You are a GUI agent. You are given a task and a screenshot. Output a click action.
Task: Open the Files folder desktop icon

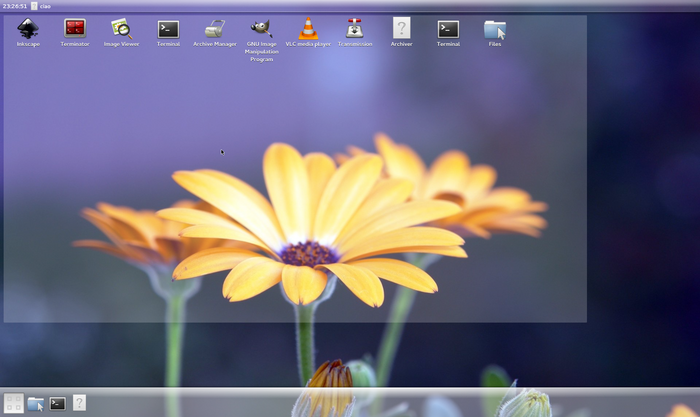494,29
